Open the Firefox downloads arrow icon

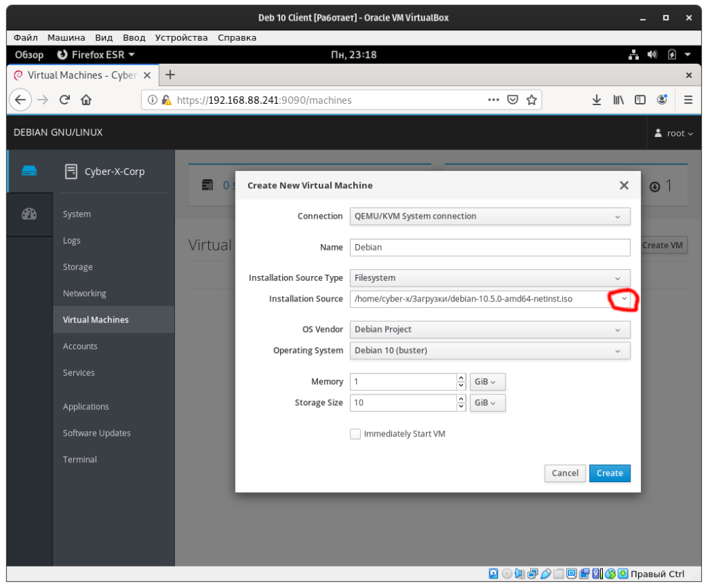coord(597,100)
